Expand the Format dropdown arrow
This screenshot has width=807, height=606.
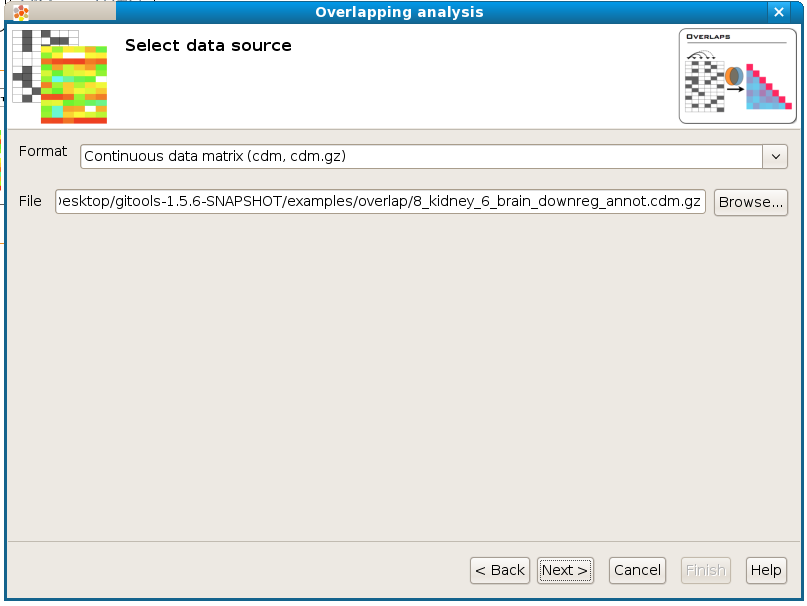(775, 157)
